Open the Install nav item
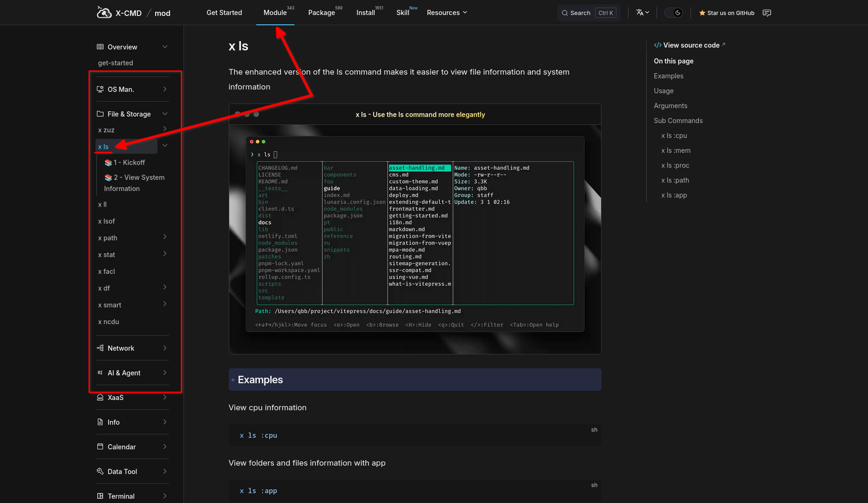The image size is (868, 503). tap(365, 12)
